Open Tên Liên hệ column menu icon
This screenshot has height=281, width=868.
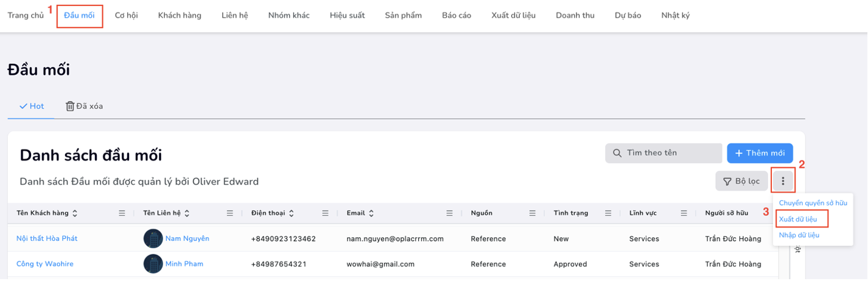pyautogui.click(x=230, y=213)
